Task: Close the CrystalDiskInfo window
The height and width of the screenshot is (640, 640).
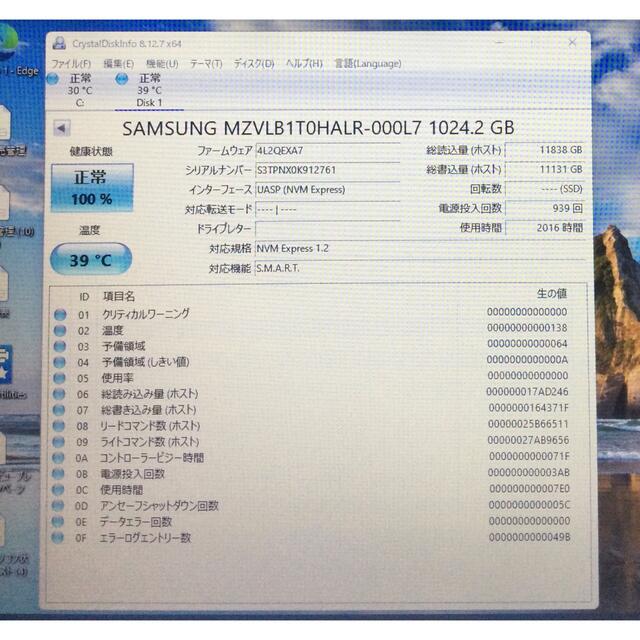Action: [x=572, y=42]
